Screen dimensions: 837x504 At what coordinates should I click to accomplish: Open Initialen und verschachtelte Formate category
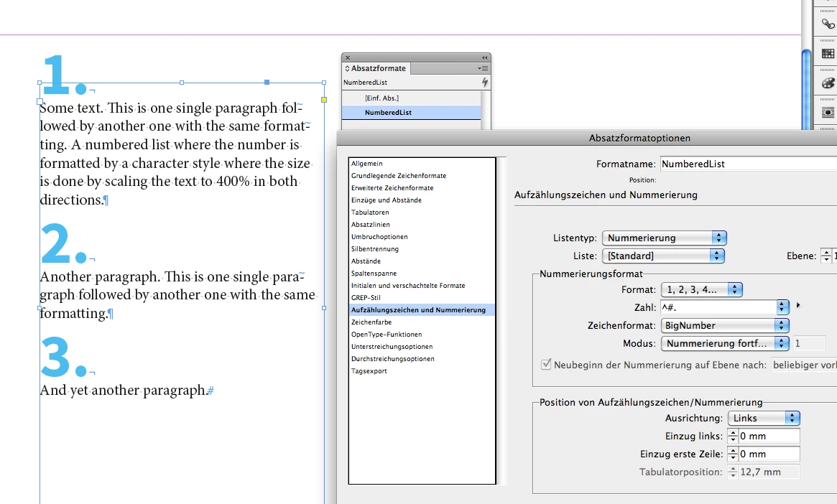click(x=422, y=286)
